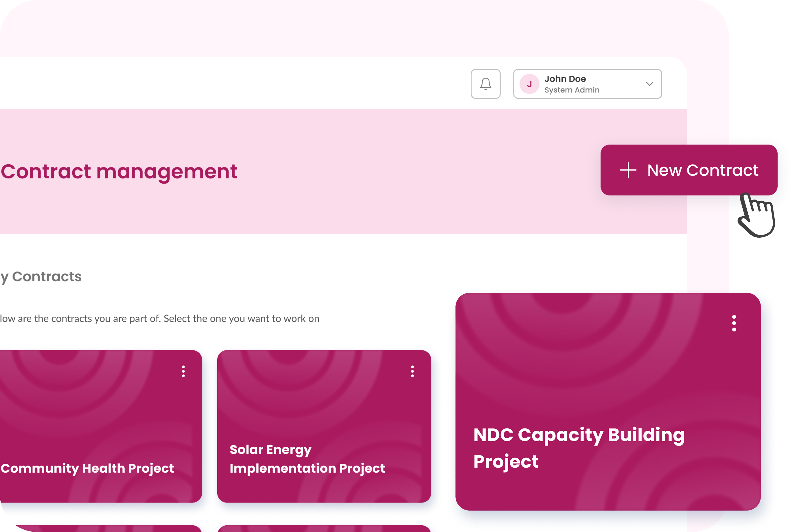Open kebab menu on NDC Capacity Building card
Image resolution: width=810 pixels, height=532 pixels.
pyautogui.click(x=734, y=323)
